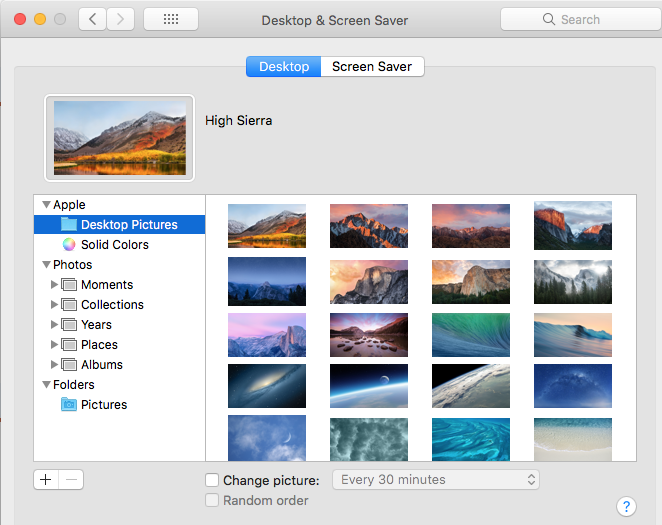Choose the rocky lake sunburst thumbnail
Viewport: 662px width, 525px height.
(x=369, y=335)
